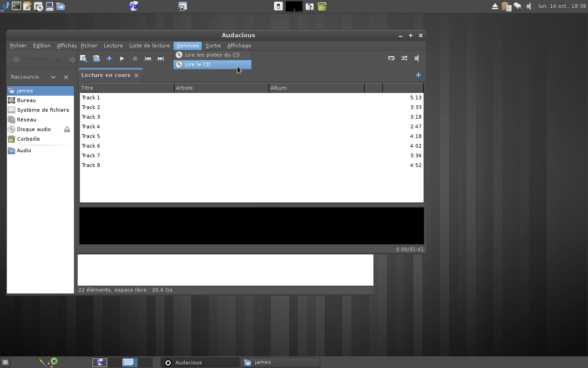The image size is (588, 368).
Task: Launch the terminal from top panel
Action: [x=17, y=6]
